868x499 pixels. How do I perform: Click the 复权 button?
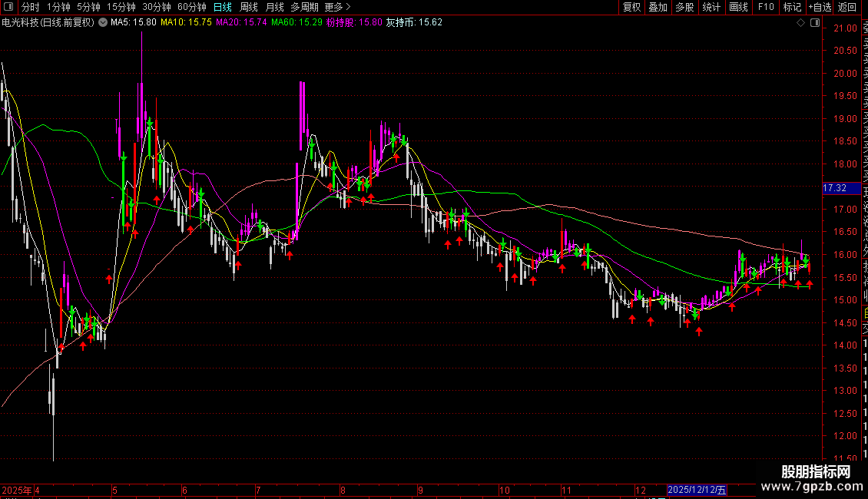coord(631,7)
